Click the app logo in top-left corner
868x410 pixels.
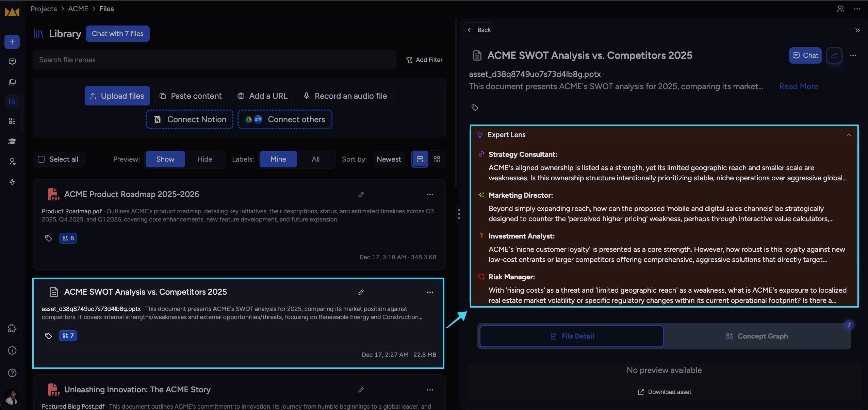tap(12, 12)
